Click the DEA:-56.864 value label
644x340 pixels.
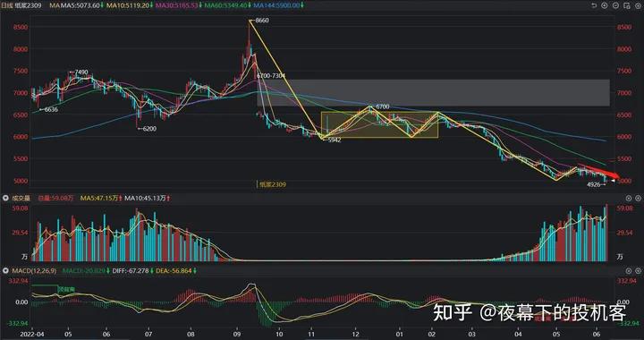[174, 271]
